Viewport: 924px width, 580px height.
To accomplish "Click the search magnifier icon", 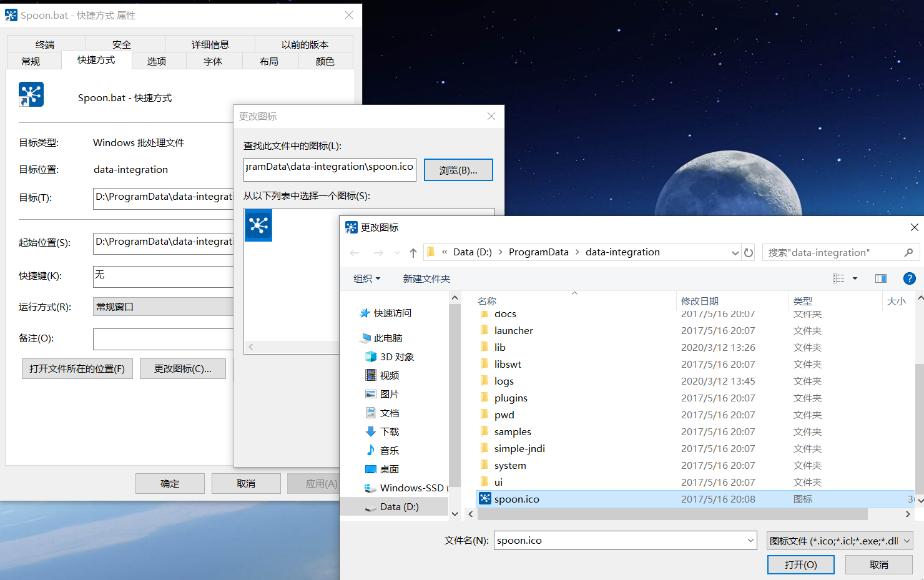I will [x=908, y=252].
